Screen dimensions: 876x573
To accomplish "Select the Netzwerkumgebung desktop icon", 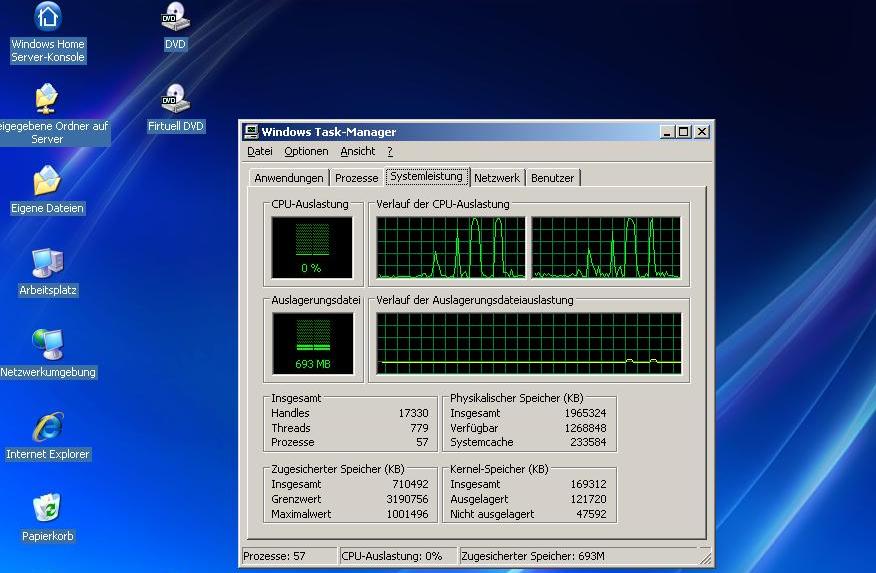I will pyautogui.click(x=48, y=355).
